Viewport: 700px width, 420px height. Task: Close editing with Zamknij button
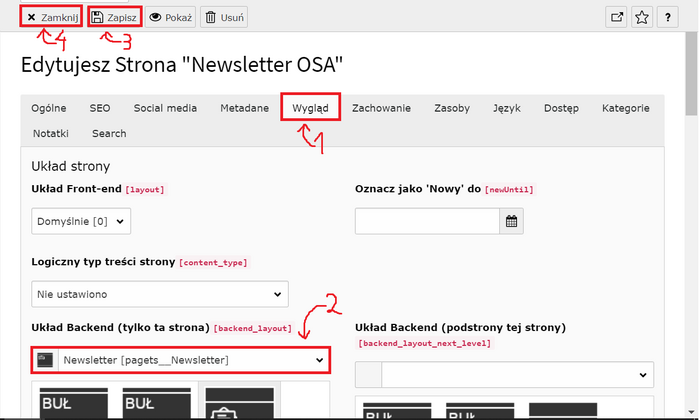[x=50, y=17]
